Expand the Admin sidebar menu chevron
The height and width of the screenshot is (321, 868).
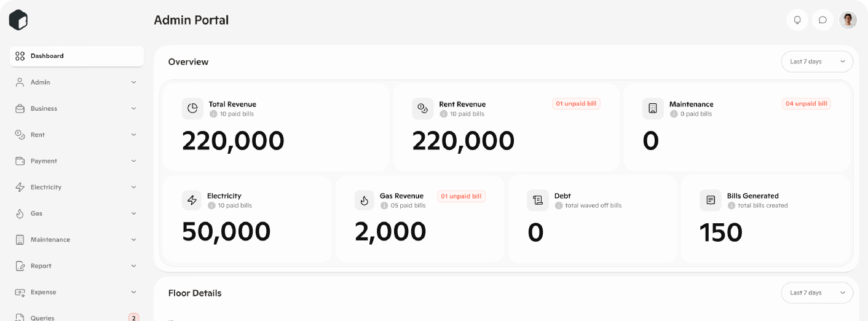click(x=133, y=82)
